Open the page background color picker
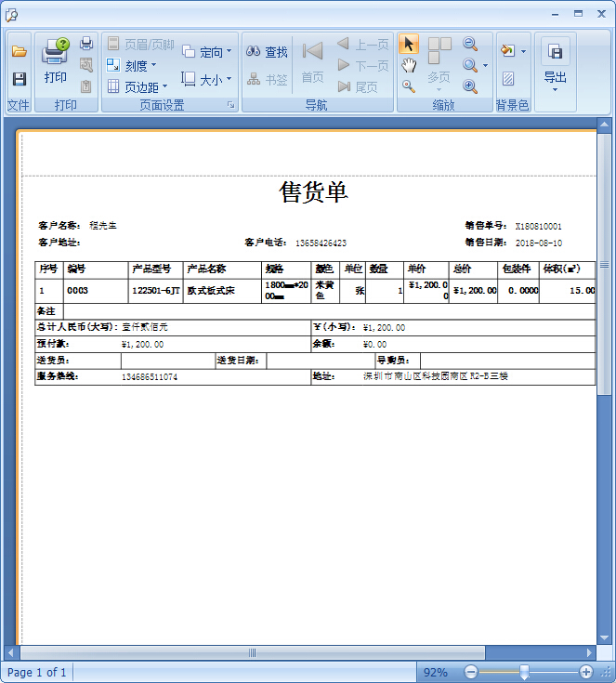The width and height of the screenshot is (616, 683). click(x=512, y=51)
